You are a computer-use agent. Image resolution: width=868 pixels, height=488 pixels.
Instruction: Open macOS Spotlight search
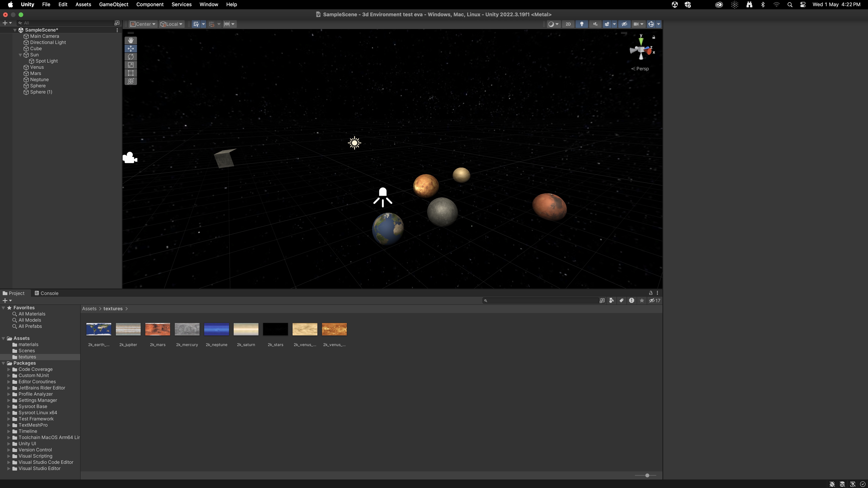[x=790, y=5]
